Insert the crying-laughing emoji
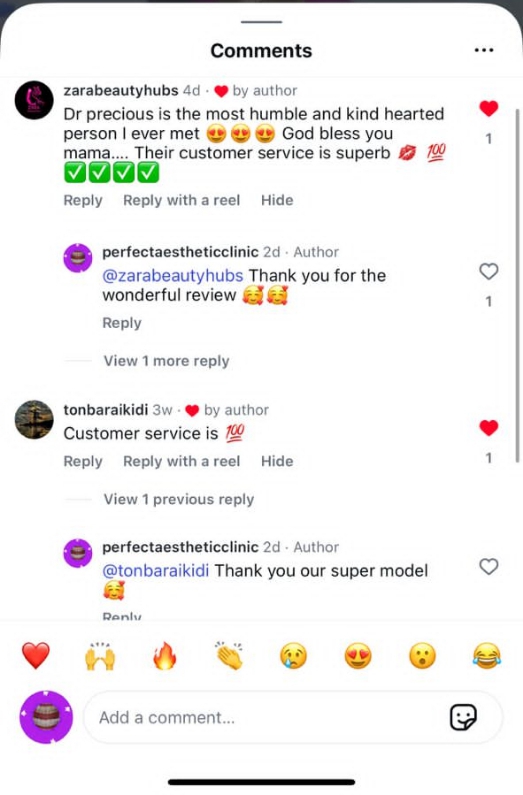523x795 pixels. pos(487,656)
